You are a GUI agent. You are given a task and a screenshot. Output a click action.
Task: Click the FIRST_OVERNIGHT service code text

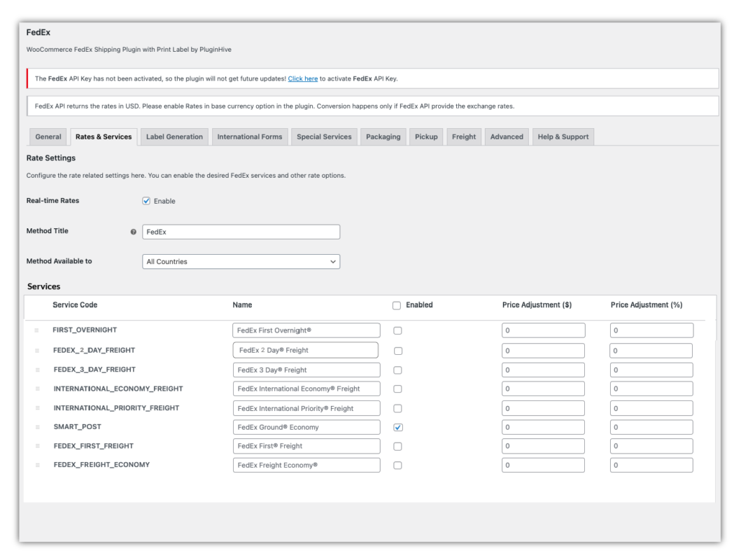pyautogui.click(x=85, y=330)
